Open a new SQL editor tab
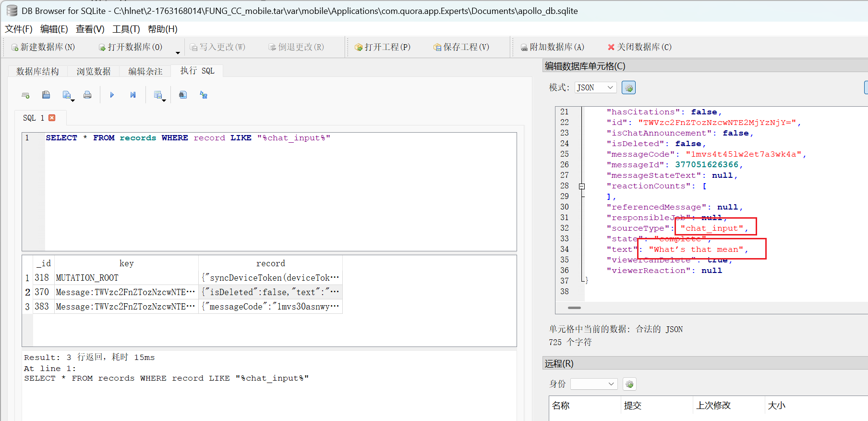The image size is (868, 421). point(26,95)
